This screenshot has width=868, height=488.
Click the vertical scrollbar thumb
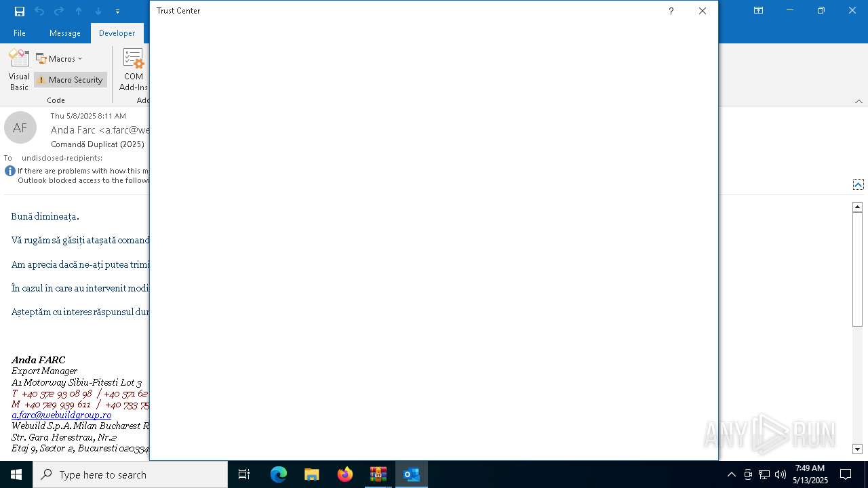(857, 269)
